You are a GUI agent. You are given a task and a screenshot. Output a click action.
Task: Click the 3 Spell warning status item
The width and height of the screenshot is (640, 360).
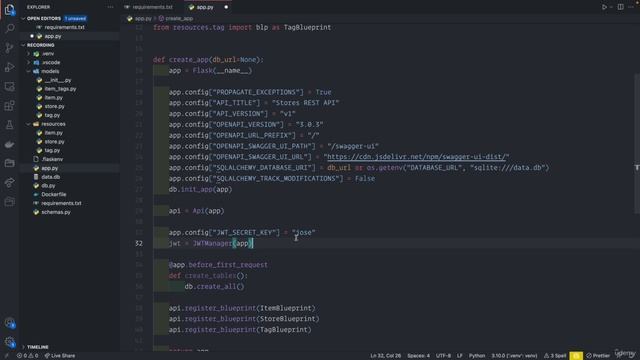[555, 356]
